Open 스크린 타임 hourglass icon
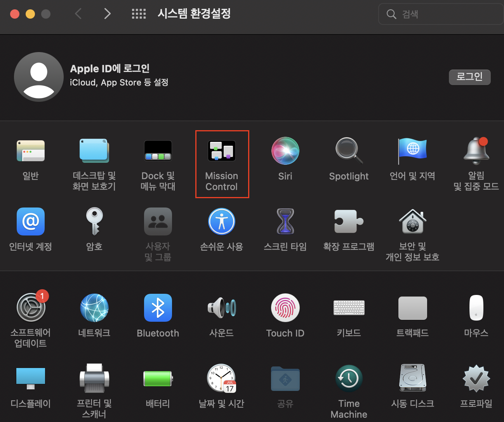 285,221
